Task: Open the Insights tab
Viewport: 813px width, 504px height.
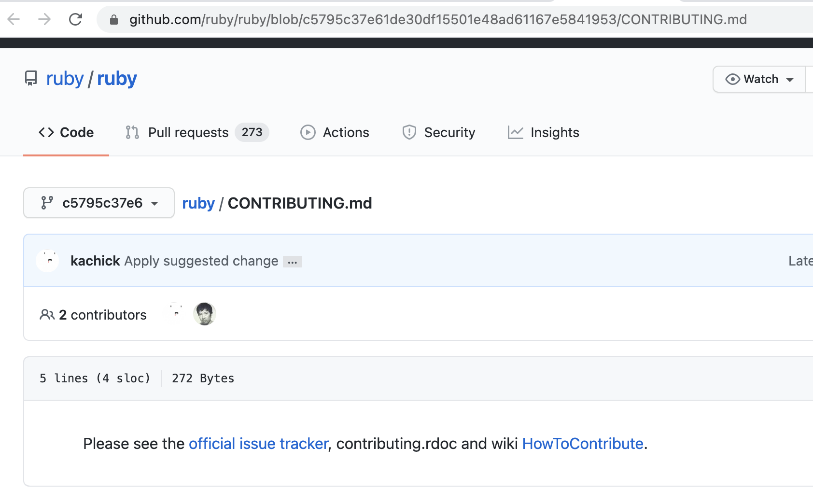Action: [544, 132]
